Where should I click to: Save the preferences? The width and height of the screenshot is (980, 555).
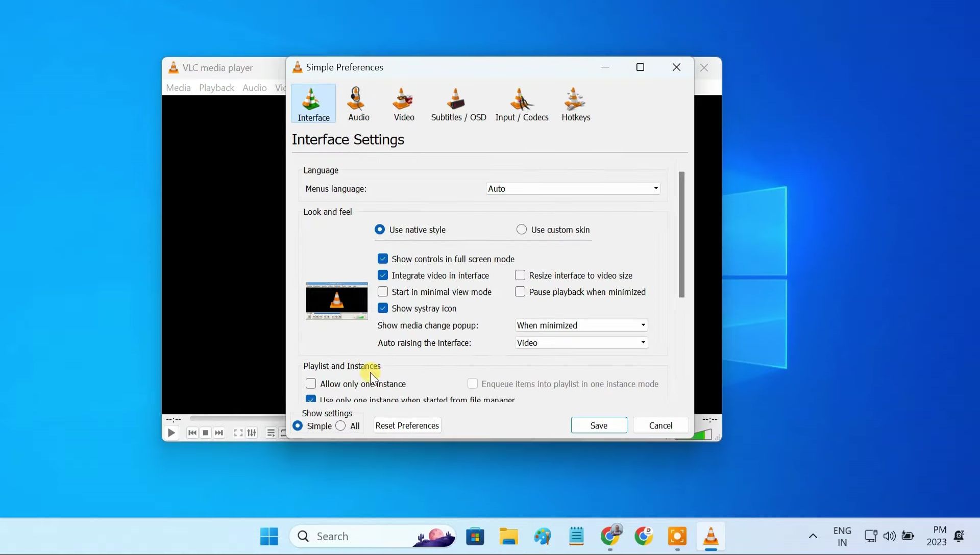pos(599,425)
